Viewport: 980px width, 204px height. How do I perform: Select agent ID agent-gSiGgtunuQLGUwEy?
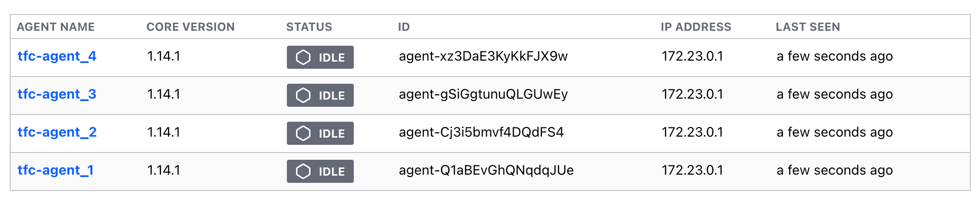pyautogui.click(x=483, y=94)
